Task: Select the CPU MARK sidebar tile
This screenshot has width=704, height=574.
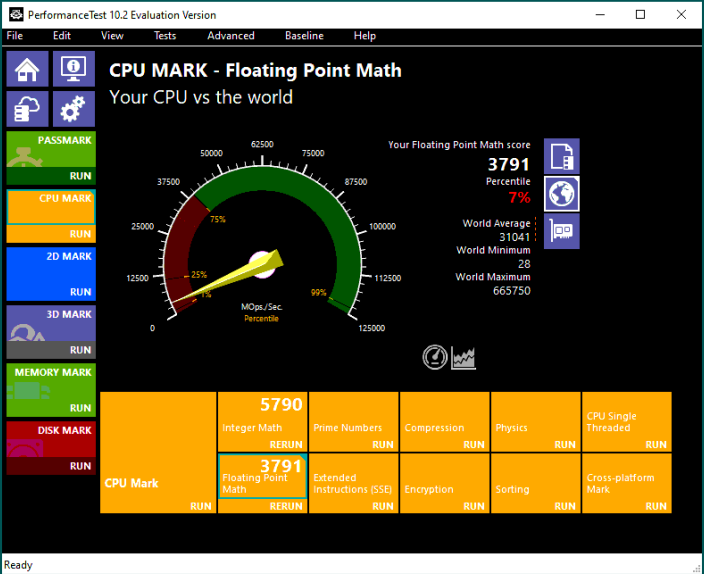Action: tap(51, 207)
